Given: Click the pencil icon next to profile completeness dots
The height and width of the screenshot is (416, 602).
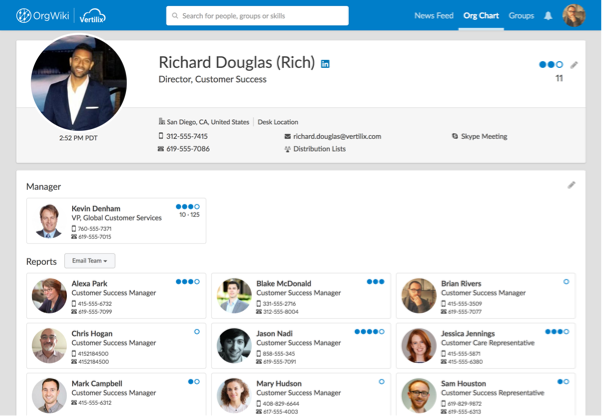Looking at the screenshot, I should 574,65.
